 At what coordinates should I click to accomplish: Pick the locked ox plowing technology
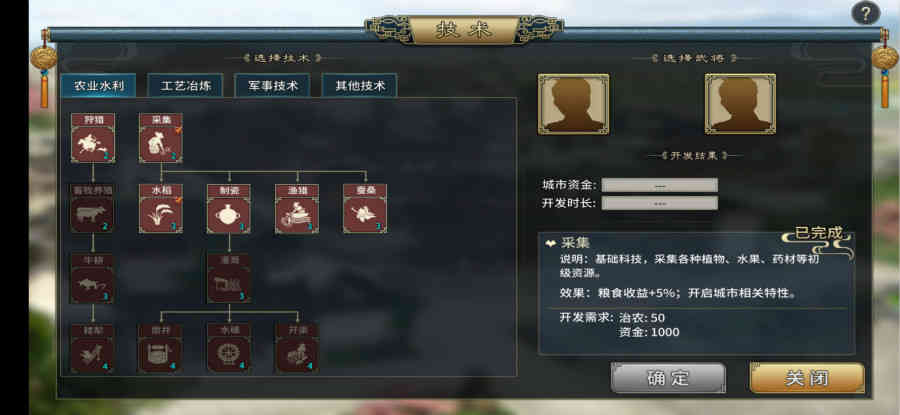click(x=92, y=279)
